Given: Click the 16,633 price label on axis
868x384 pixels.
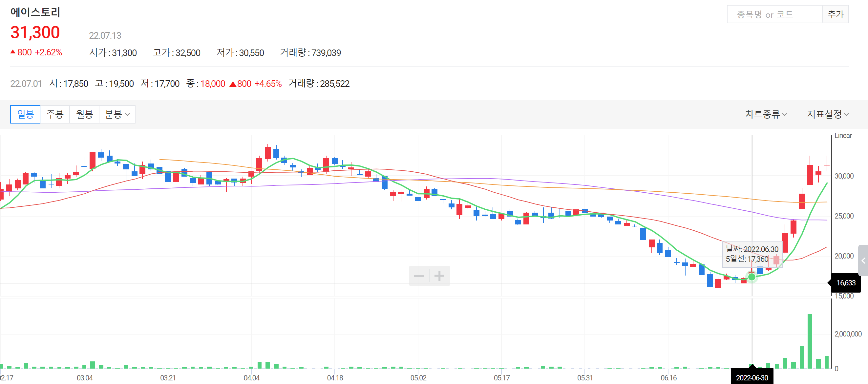Looking at the screenshot, I should pos(846,283).
